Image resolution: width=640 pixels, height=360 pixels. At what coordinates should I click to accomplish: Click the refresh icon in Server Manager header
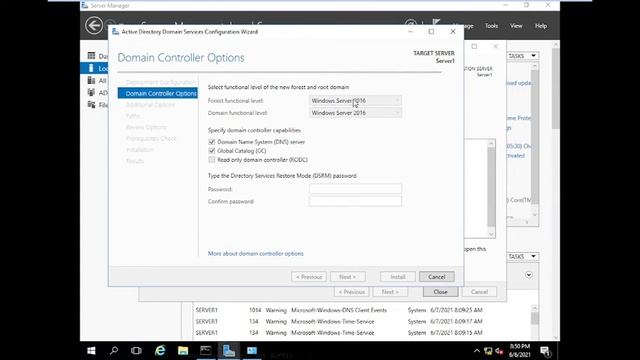(x=411, y=24)
